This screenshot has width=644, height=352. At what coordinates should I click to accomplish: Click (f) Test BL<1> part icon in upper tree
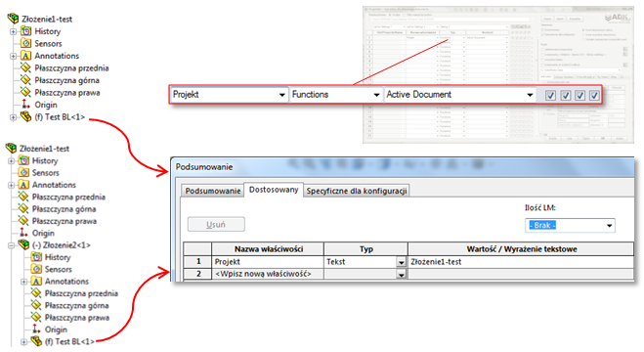point(25,116)
